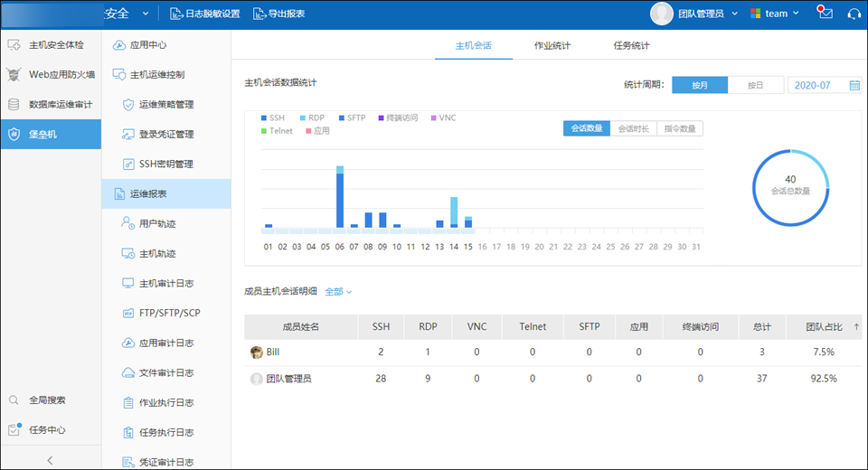Collapse the sidebar with the left chevron
Image resolution: width=868 pixels, height=470 pixels.
[50, 460]
